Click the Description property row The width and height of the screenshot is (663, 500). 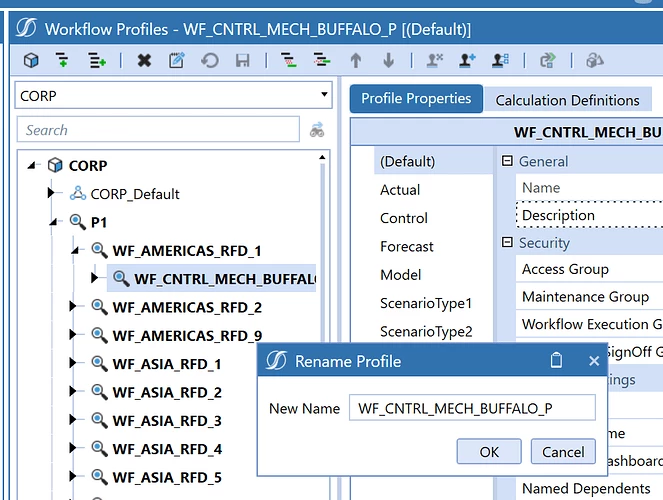589,215
